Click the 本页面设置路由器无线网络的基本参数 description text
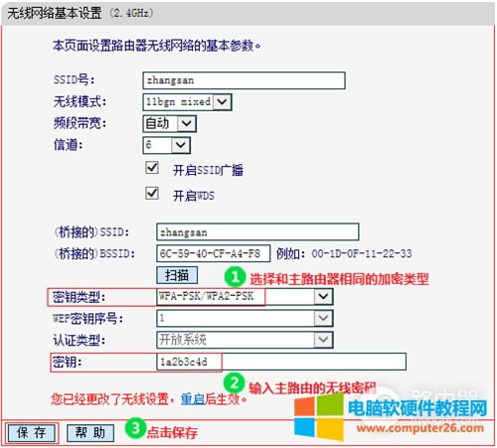Screen dimensions: 497x448 point(156,46)
